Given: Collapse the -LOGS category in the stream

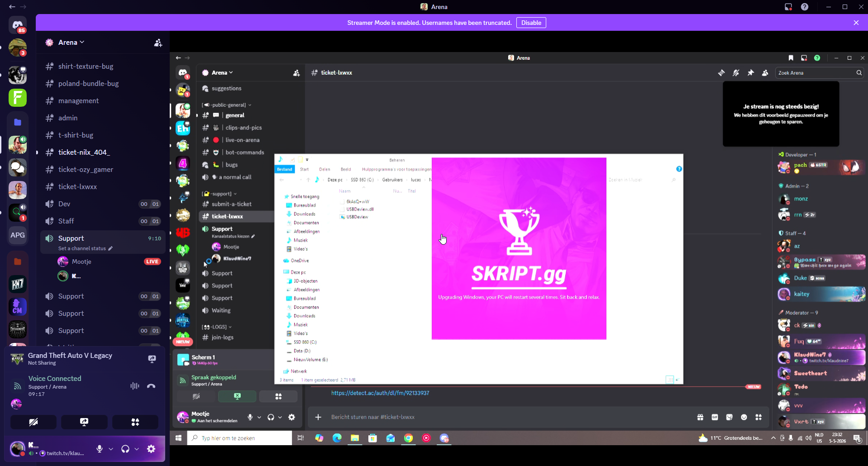Looking at the screenshot, I should click(x=217, y=327).
